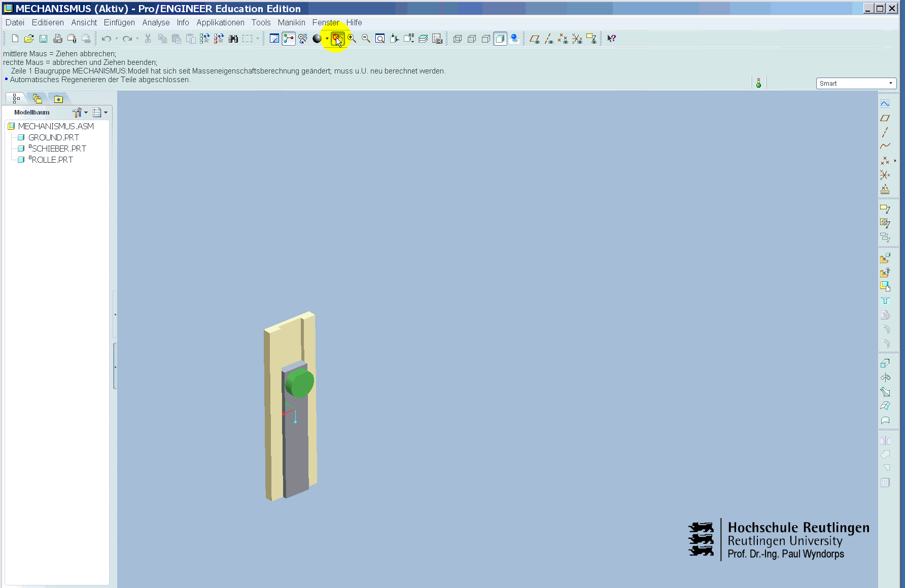Toggle Shading display mode
Screen dimensions: 905x588
(500, 39)
